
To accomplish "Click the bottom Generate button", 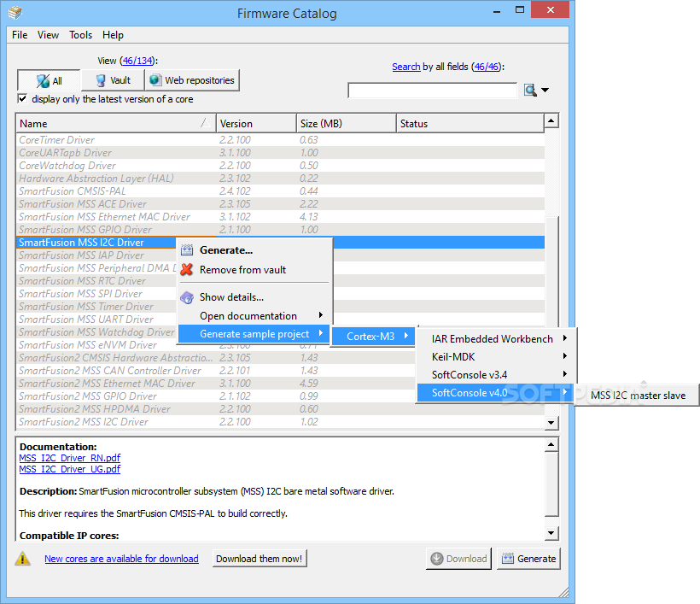I will pyautogui.click(x=528, y=559).
